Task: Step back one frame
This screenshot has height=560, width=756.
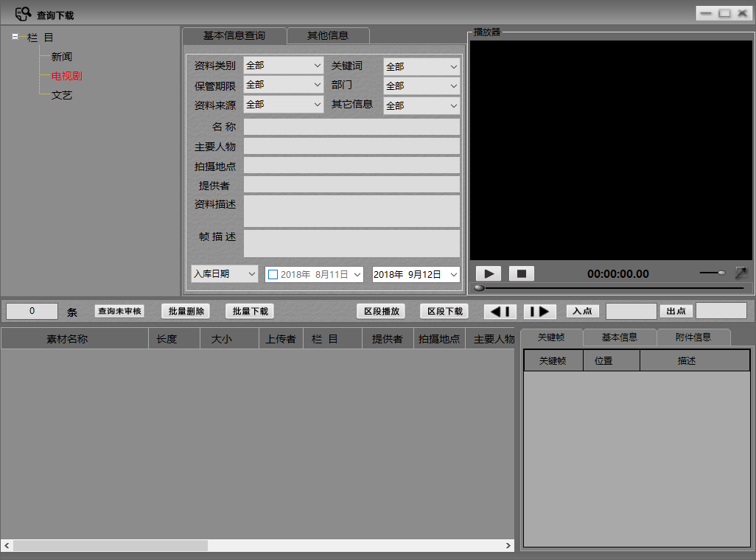Action: pos(500,311)
